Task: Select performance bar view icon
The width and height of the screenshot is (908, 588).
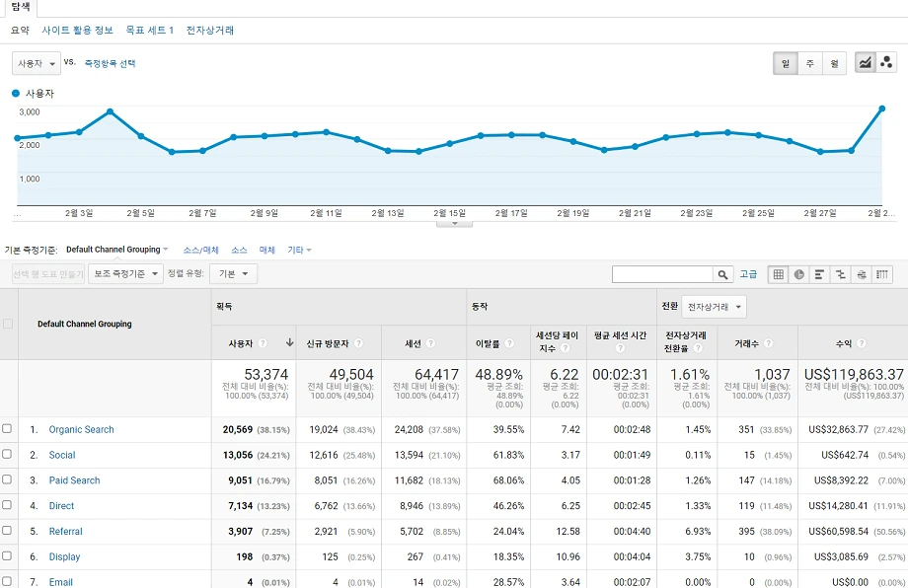Action: (819, 274)
